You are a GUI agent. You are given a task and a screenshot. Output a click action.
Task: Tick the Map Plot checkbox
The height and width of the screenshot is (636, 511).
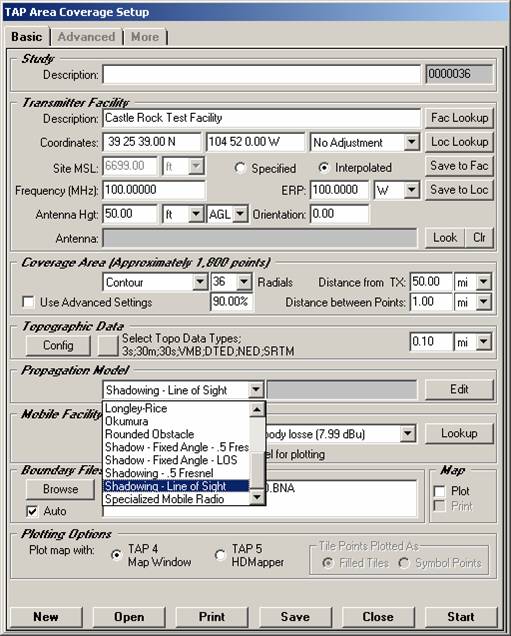point(440,491)
